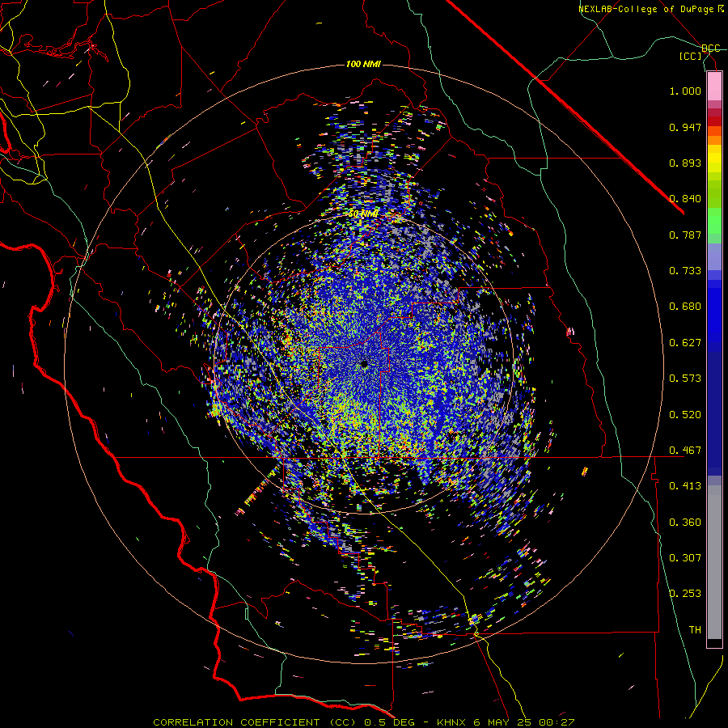Screen dimensions: 728x728
Task: Click the 0.947 legend value
Action: 685,127
